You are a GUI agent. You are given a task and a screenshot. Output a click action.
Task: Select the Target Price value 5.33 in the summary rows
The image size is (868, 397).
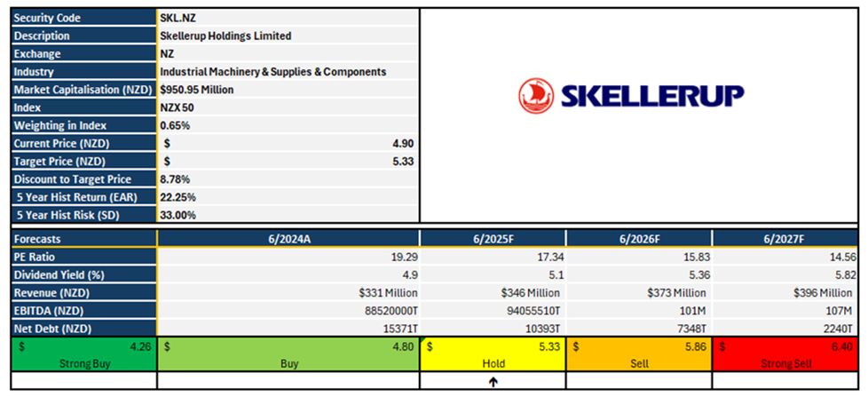288,161
